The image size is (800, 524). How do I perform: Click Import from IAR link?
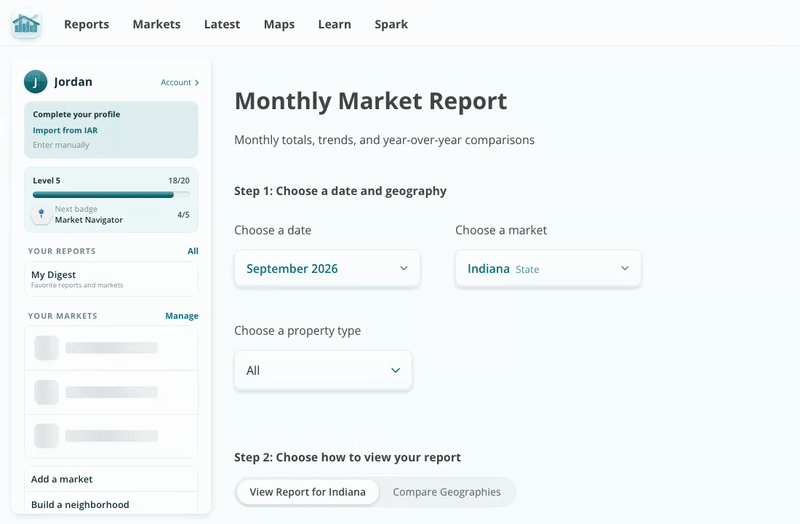[x=65, y=130]
